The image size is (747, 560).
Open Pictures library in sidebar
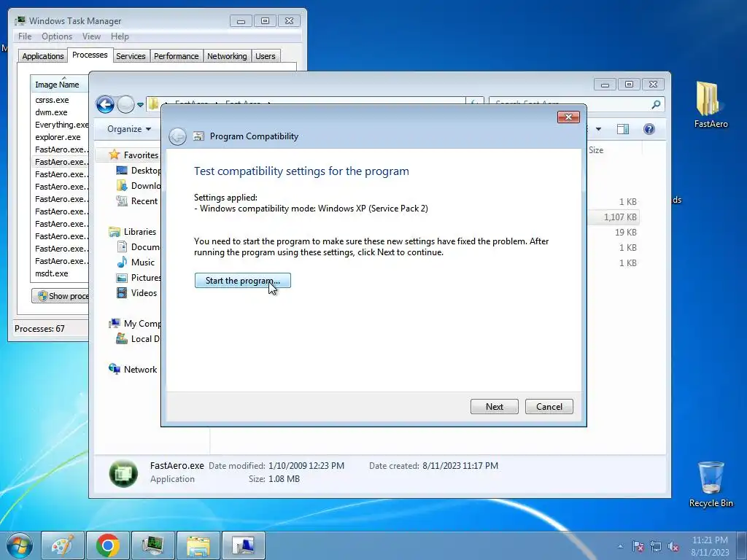139,277
